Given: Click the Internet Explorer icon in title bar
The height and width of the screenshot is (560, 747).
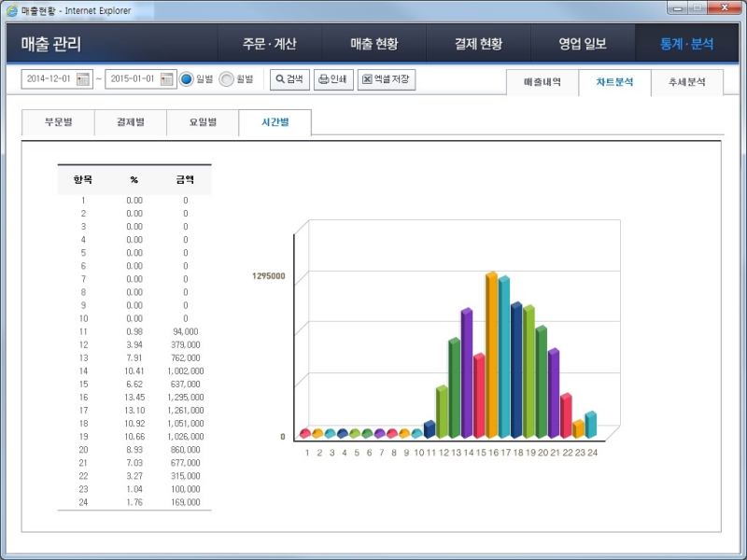Looking at the screenshot, I should point(11,10).
